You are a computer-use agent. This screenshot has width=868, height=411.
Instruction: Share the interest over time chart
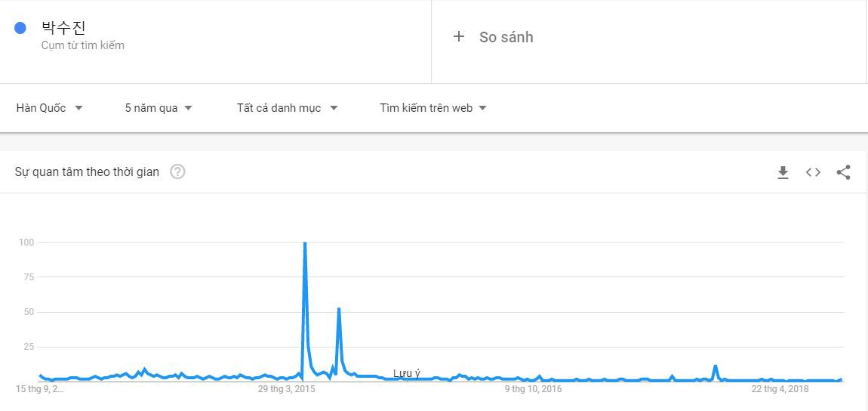click(x=843, y=172)
